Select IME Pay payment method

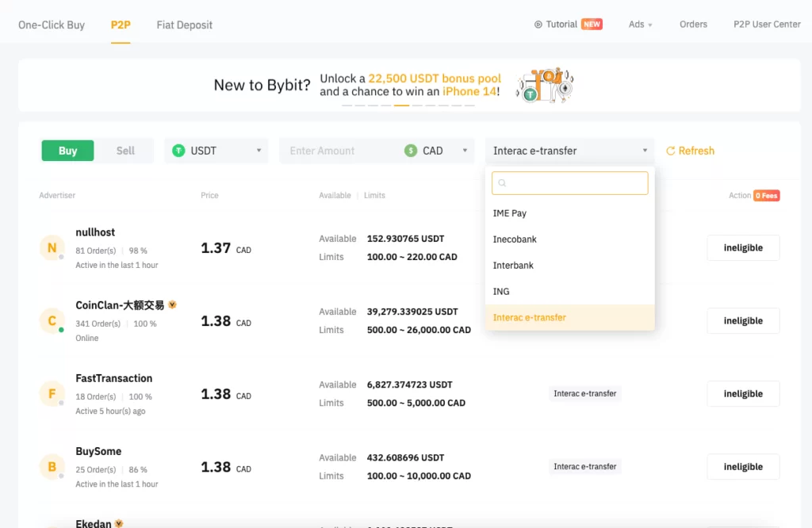pos(569,213)
